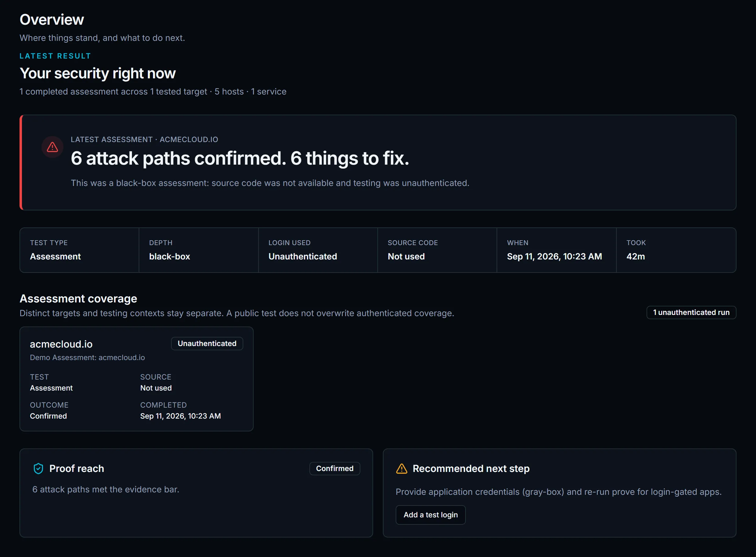The height and width of the screenshot is (557, 756).
Task: Click the shield icon beside Proof reach
Action: coord(38,468)
